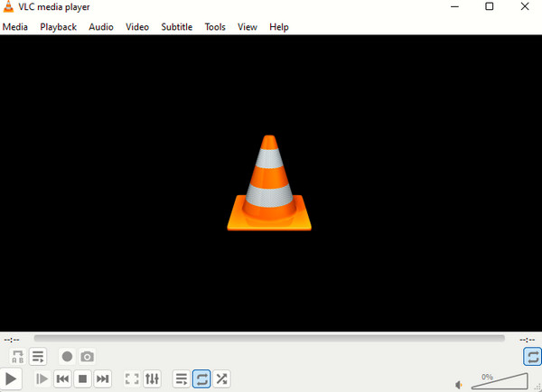Click the VLC cone in video area
Screen dimensions: 542x392
(x=269, y=182)
